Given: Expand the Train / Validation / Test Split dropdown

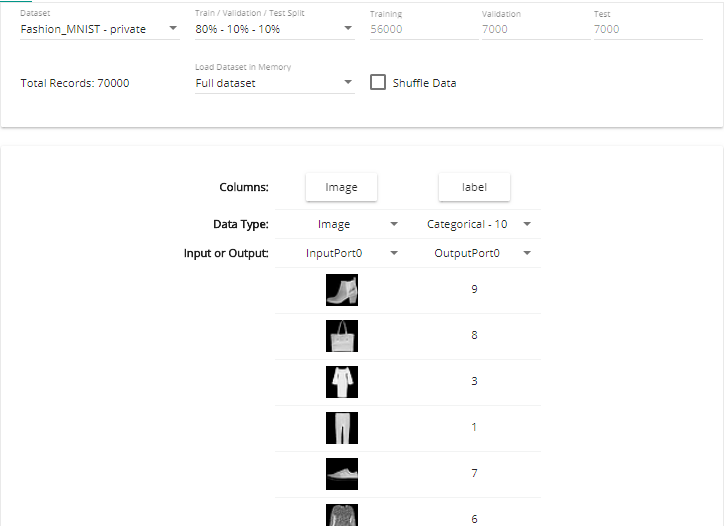Looking at the screenshot, I should pos(275,29).
